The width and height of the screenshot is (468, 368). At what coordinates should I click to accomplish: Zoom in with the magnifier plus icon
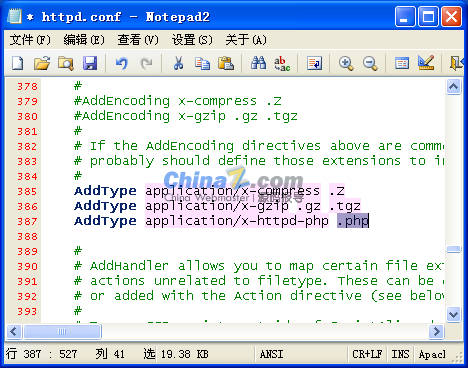click(346, 63)
